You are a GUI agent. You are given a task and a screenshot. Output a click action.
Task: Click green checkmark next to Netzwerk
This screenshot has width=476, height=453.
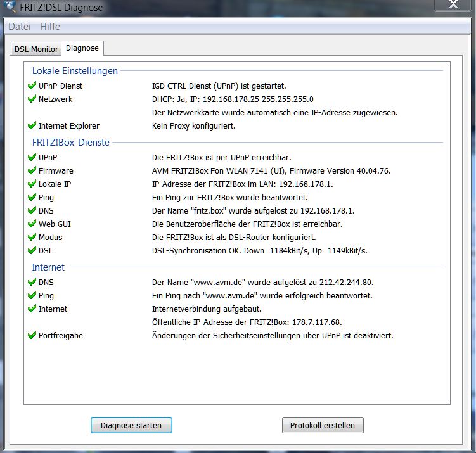pyautogui.click(x=32, y=99)
